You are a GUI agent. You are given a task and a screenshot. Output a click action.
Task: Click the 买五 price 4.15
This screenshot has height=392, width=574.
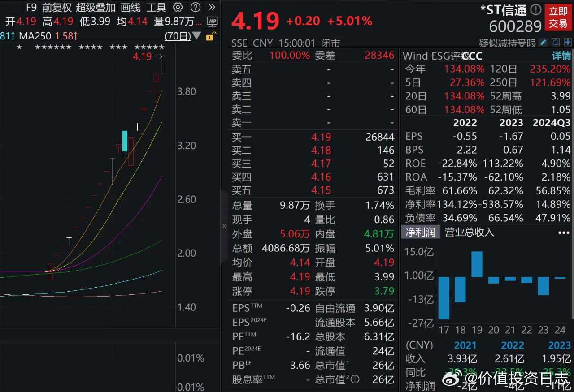pyautogui.click(x=321, y=190)
